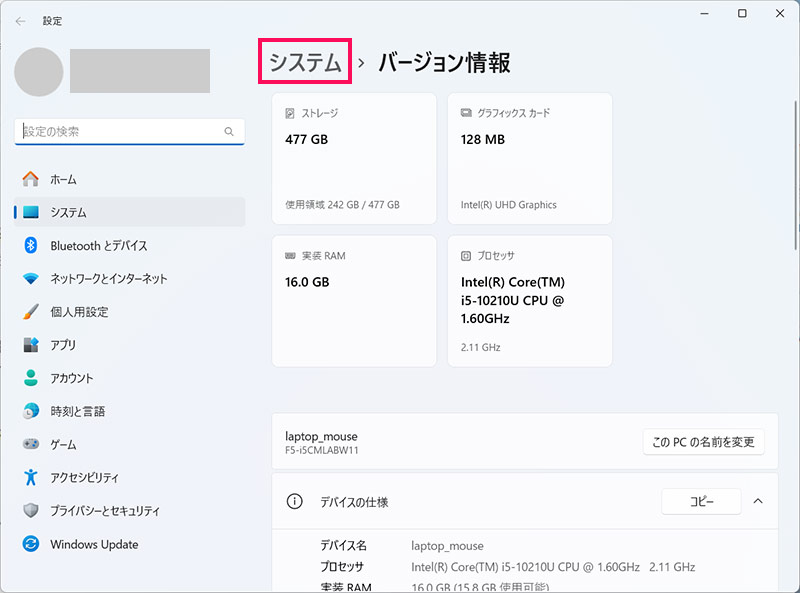Open Windows Update page

130,544
